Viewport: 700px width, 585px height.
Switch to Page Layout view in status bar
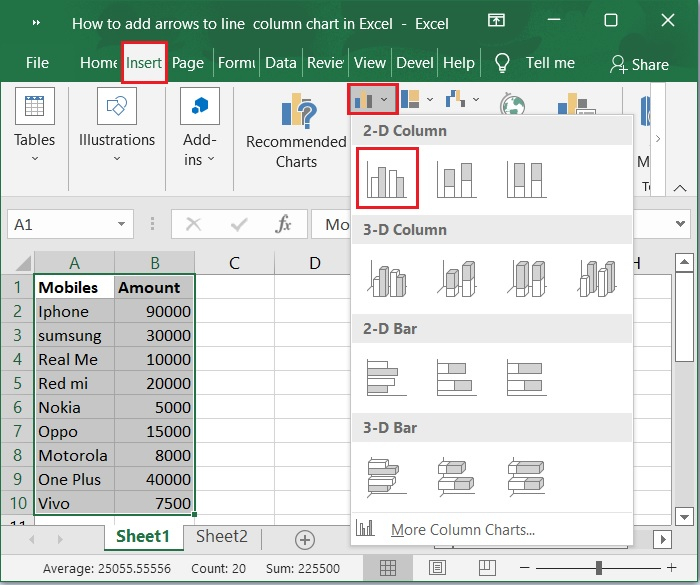pos(437,568)
